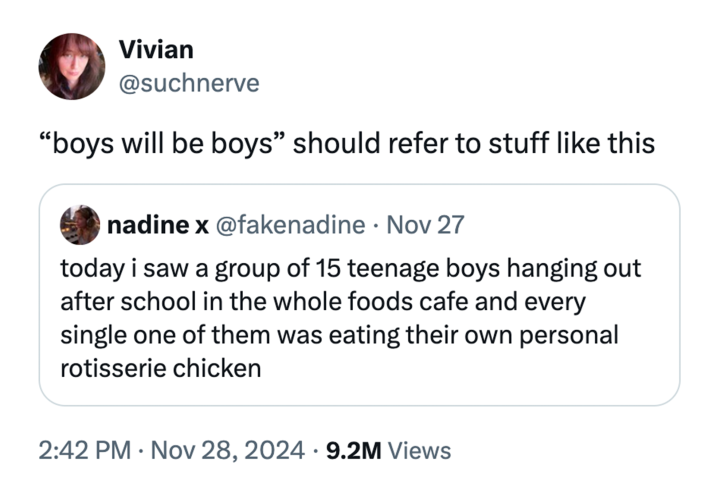Click the Views label
This screenshot has width=709, height=487.
pyautogui.click(x=419, y=451)
